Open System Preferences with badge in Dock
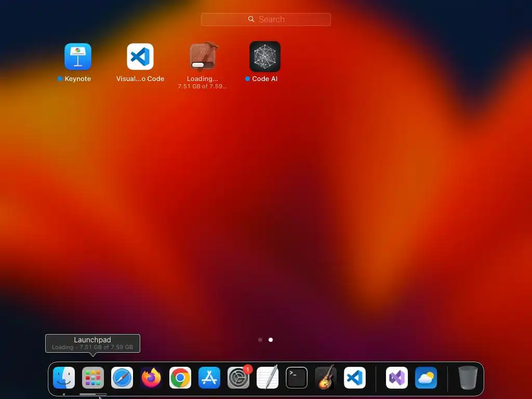 pyautogui.click(x=238, y=378)
